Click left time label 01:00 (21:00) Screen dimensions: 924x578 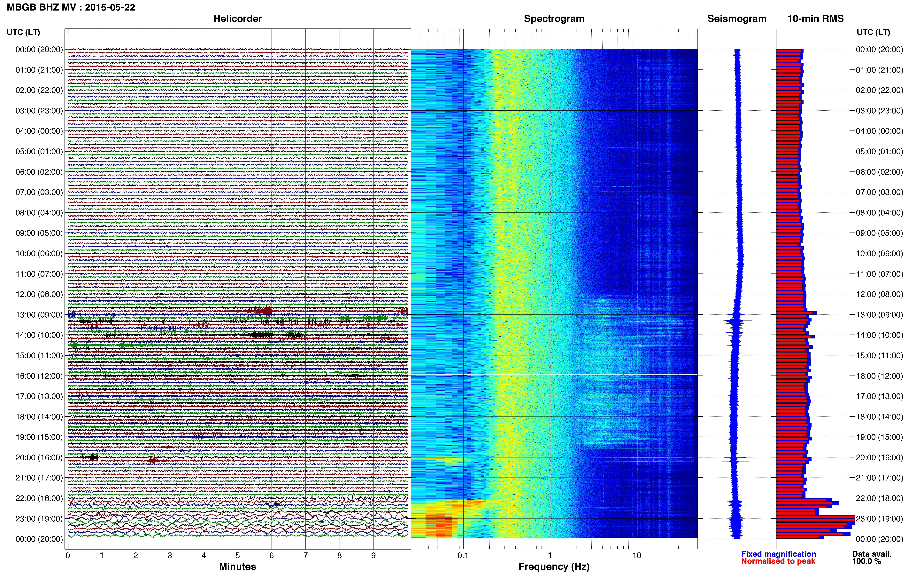click(x=39, y=70)
